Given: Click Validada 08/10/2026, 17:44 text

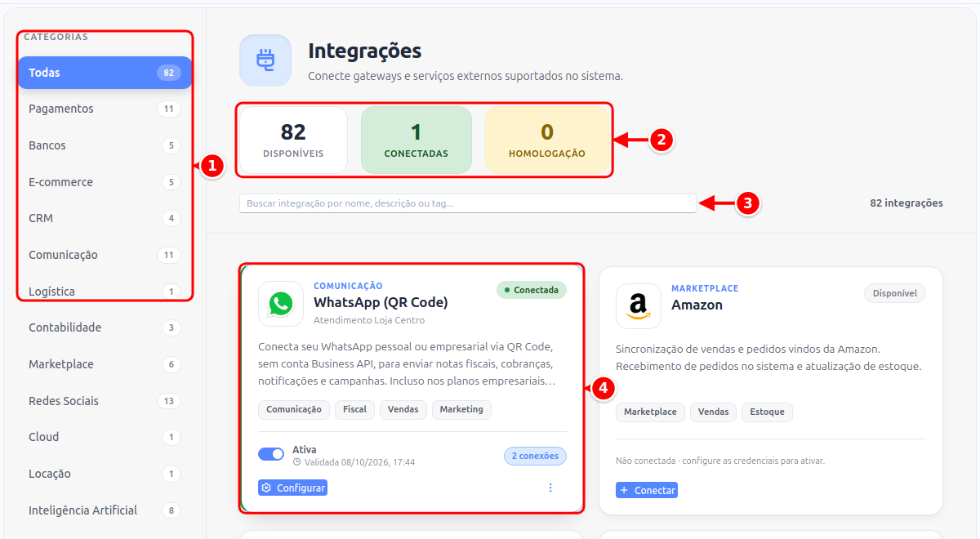Looking at the screenshot, I should pyautogui.click(x=359, y=462).
